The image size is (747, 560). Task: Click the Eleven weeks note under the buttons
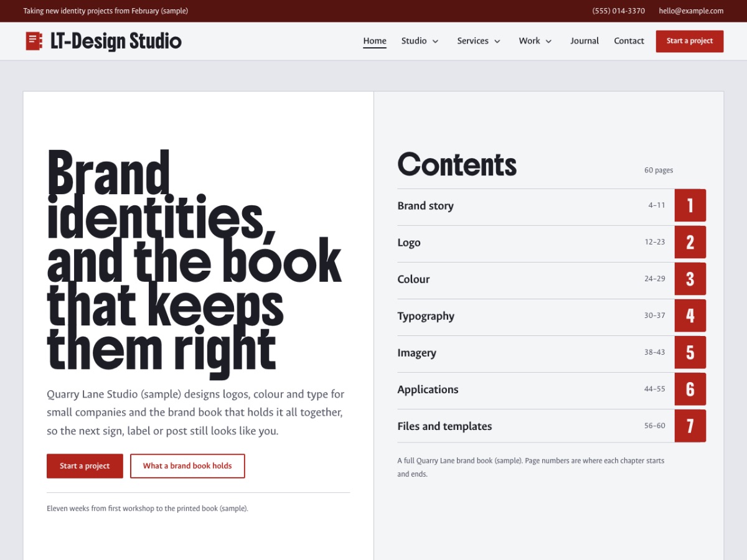click(x=148, y=508)
